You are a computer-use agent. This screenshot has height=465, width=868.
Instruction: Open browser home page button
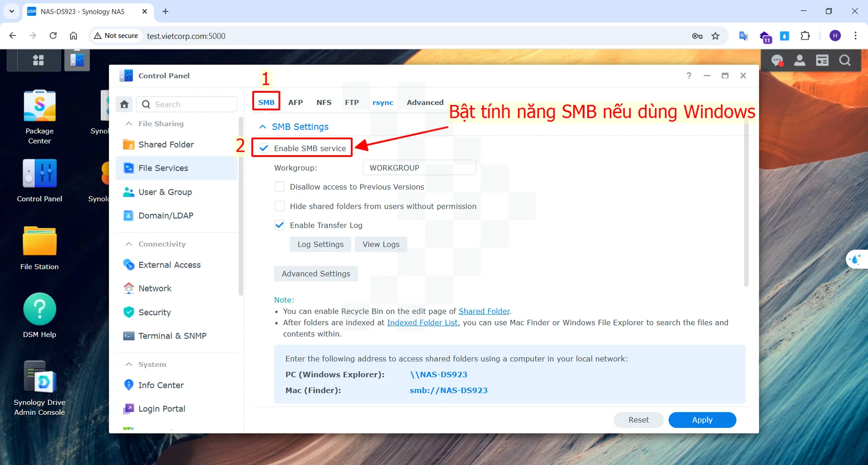(73, 36)
